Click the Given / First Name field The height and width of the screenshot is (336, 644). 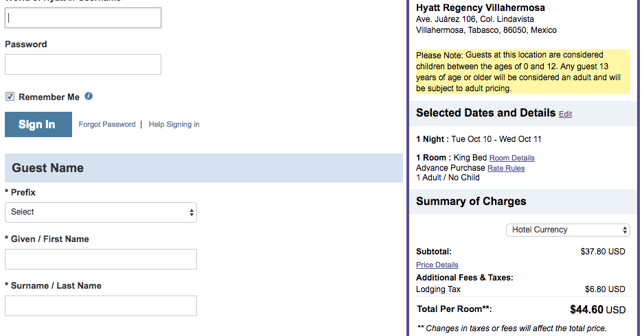click(101, 259)
